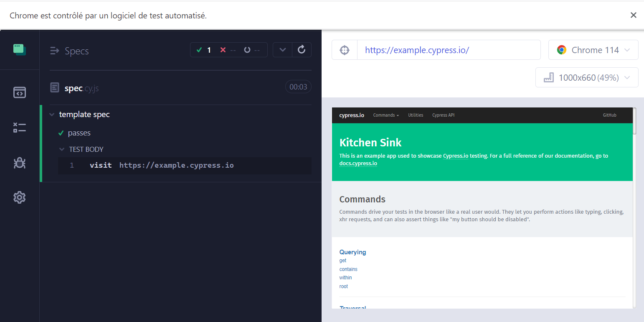This screenshot has width=644, height=322.
Task: Click the contains command link
Action: (x=348, y=269)
